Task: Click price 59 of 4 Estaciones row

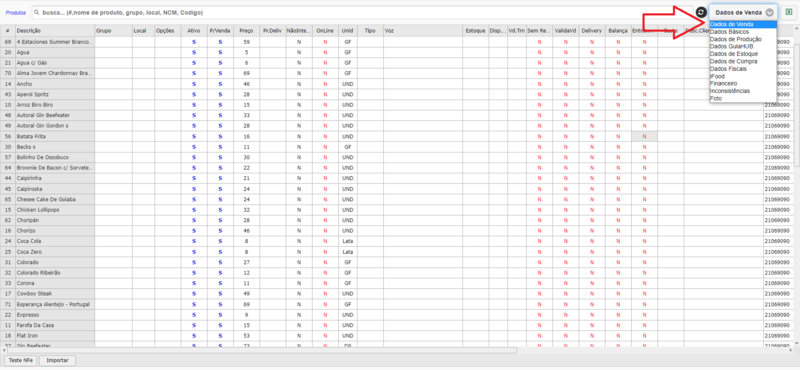Action: tap(246, 42)
